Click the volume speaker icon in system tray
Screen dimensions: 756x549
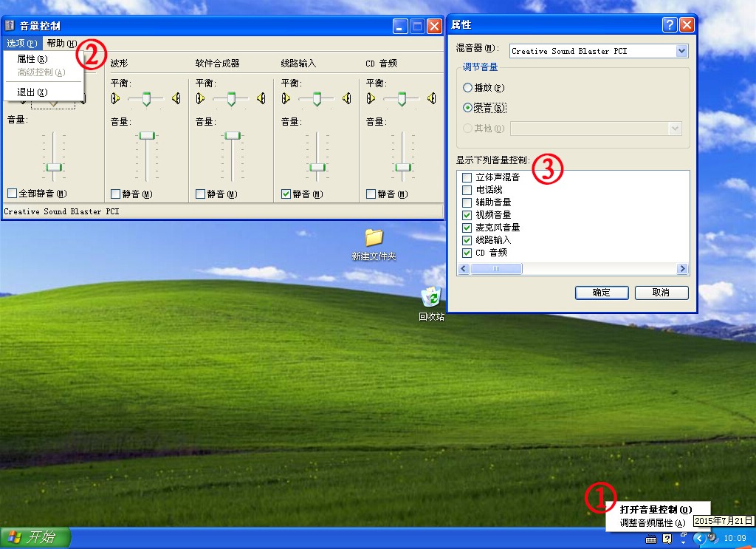coord(712,537)
